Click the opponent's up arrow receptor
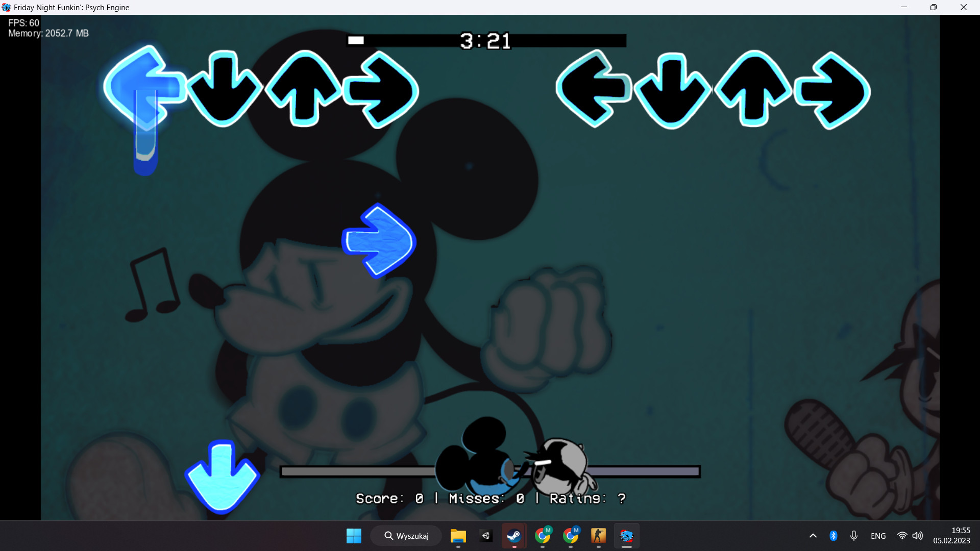 tap(304, 88)
